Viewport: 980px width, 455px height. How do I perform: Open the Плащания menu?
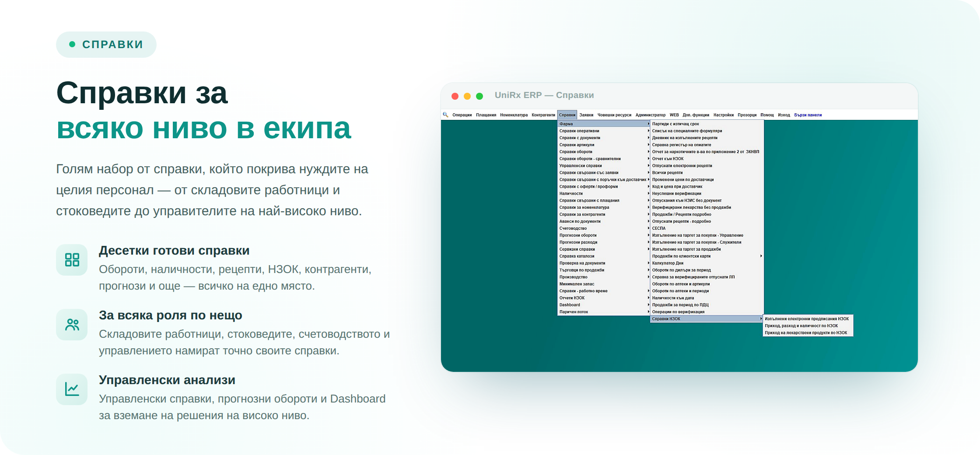(486, 115)
